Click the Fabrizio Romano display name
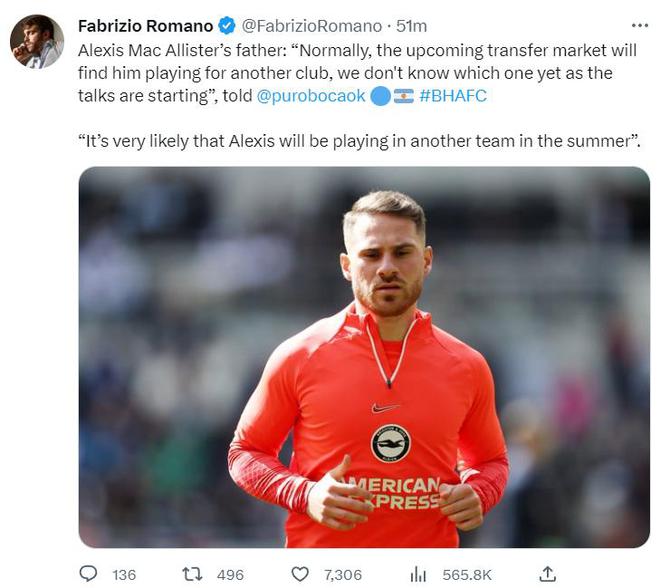Image resolution: width=660 pixels, height=588 pixels. point(145,26)
